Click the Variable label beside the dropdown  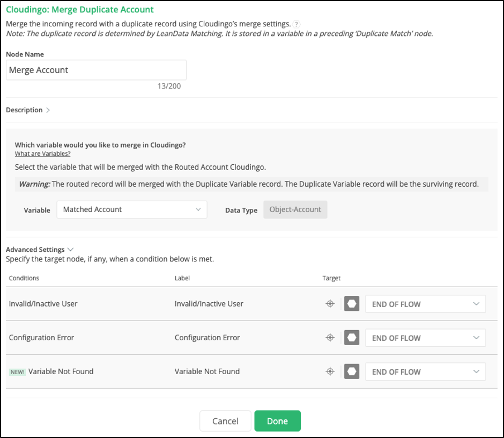37,210
